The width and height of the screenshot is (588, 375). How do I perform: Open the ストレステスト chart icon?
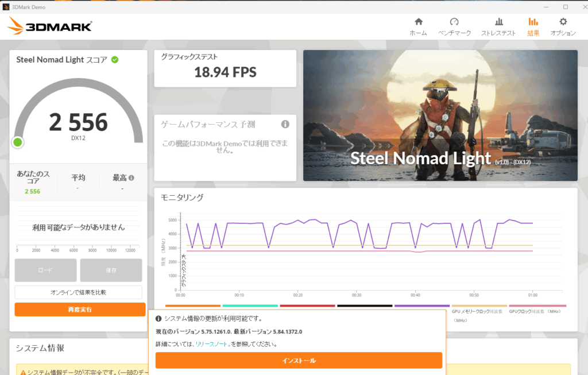[x=499, y=22]
